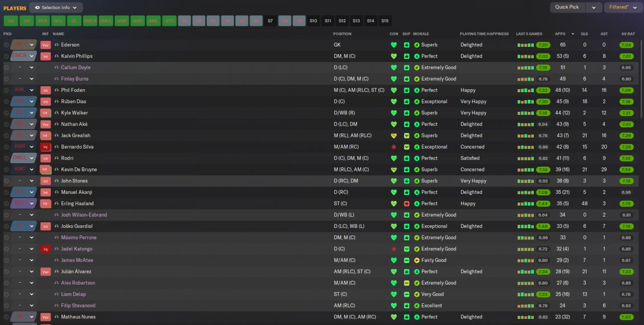Click John Stones' Int info icon
This screenshot has height=325, width=644.
click(x=45, y=181)
